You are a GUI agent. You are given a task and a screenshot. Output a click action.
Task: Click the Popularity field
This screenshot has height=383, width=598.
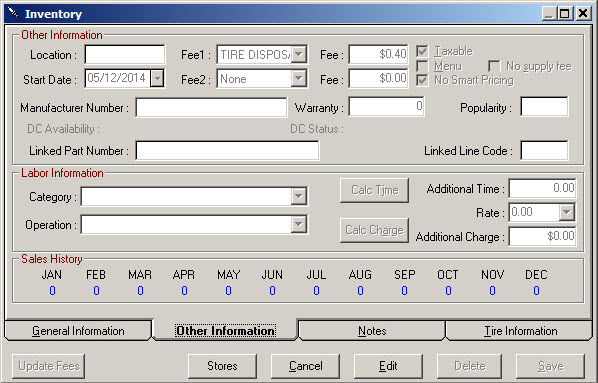coord(544,106)
